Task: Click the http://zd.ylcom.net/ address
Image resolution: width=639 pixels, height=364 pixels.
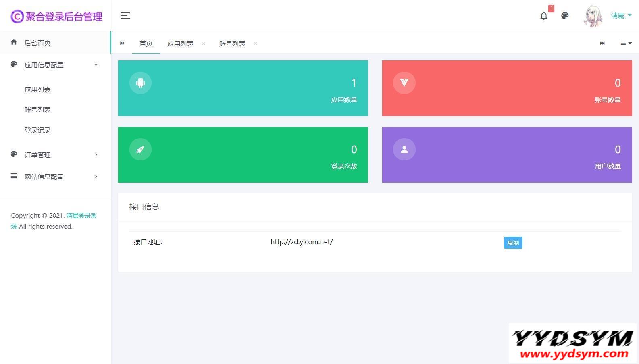Action: [x=302, y=242]
